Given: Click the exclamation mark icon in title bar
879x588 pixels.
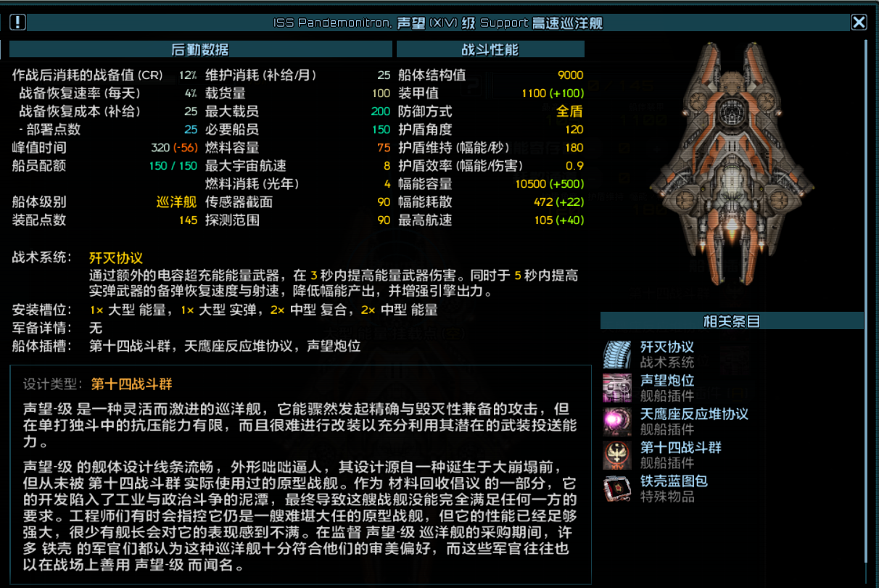Looking at the screenshot, I should [x=17, y=22].
